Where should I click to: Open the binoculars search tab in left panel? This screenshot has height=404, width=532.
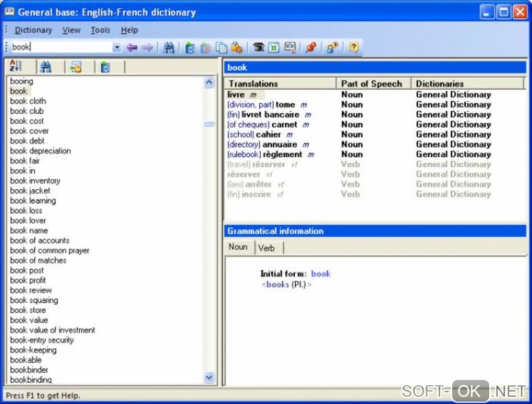point(46,67)
